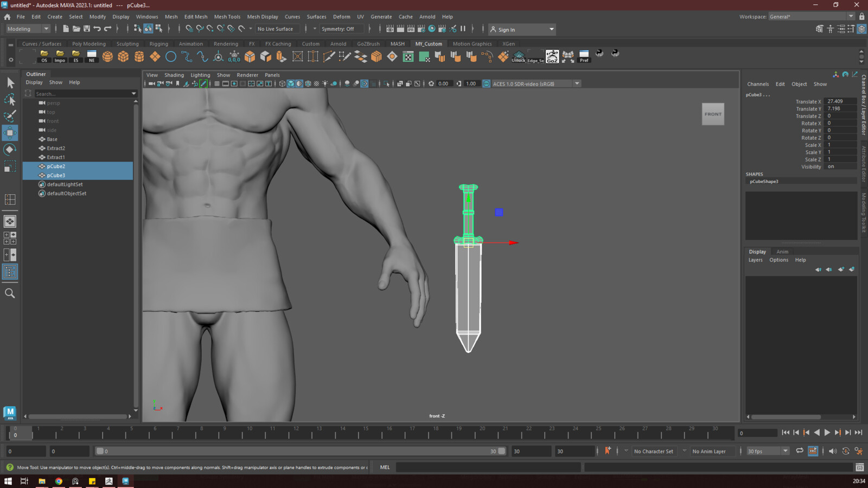Viewport: 868px width, 488px height.
Task: Activate the Move tool in toolbox
Action: 10,133
